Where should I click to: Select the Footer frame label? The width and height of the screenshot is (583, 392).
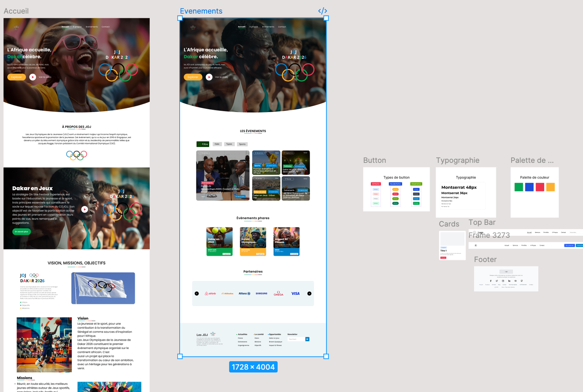485,260
